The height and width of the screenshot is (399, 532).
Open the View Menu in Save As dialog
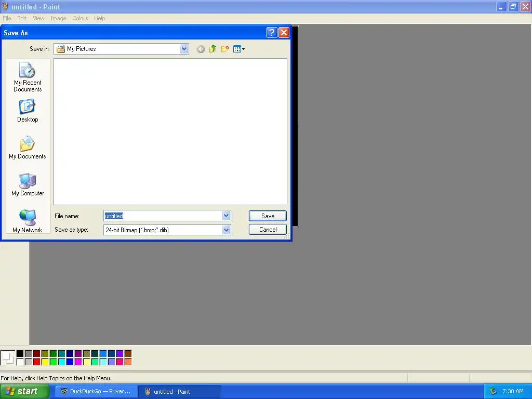point(239,49)
